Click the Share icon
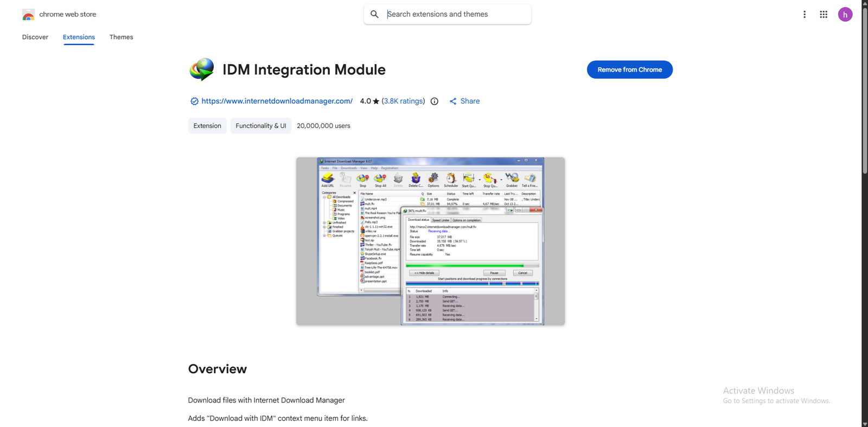Viewport: 868px width, 427px height. click(453, 101)
